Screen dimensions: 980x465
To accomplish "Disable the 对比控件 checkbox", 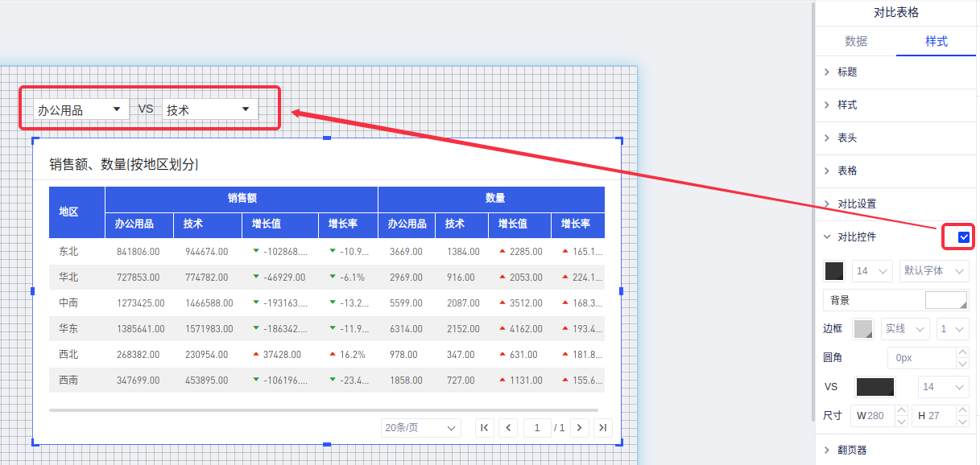I will pyautogui.click(x=963, y=237).
